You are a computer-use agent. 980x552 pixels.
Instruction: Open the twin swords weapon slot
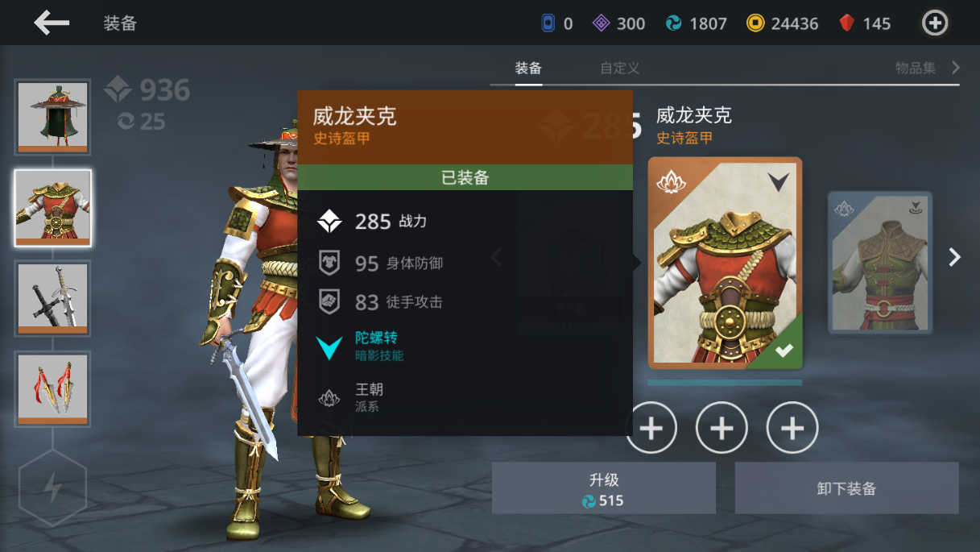[x=53, y=298]
